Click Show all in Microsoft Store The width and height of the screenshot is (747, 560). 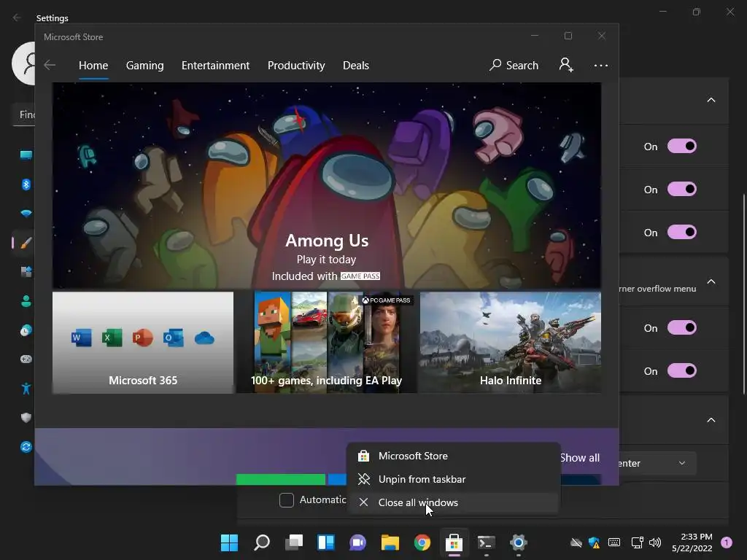580,458
